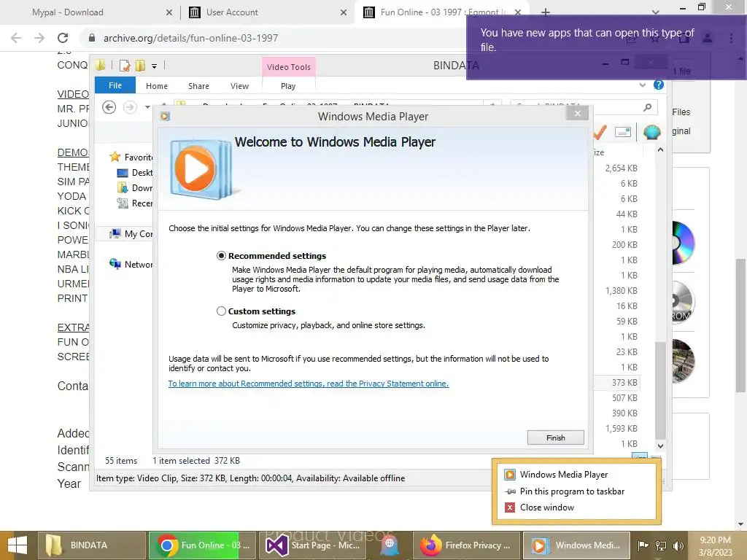Click the scroll-up arrow of the file list
747x560 pixels.
[660, 149]
